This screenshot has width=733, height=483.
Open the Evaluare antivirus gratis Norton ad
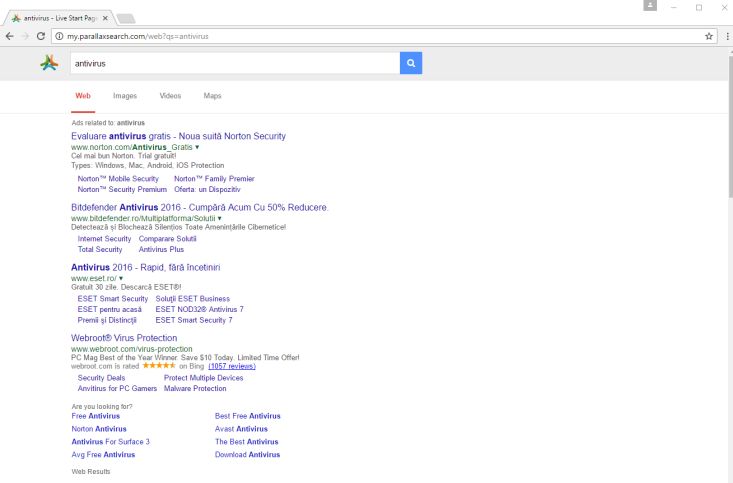click(178, 136)
